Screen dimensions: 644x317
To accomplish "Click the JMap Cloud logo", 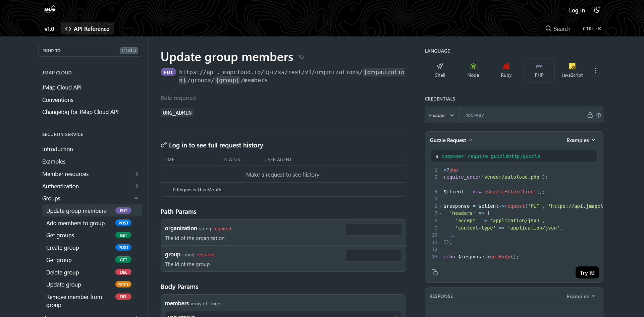I will (49, 9).
